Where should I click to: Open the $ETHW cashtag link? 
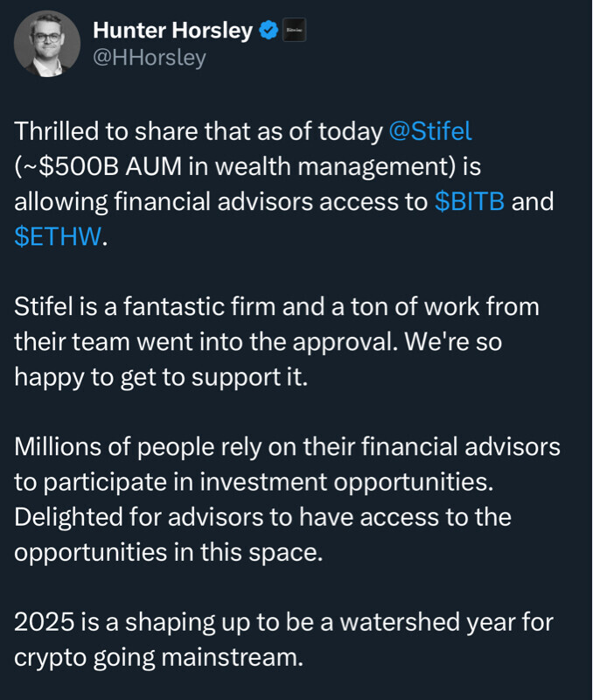click(58, 236)
